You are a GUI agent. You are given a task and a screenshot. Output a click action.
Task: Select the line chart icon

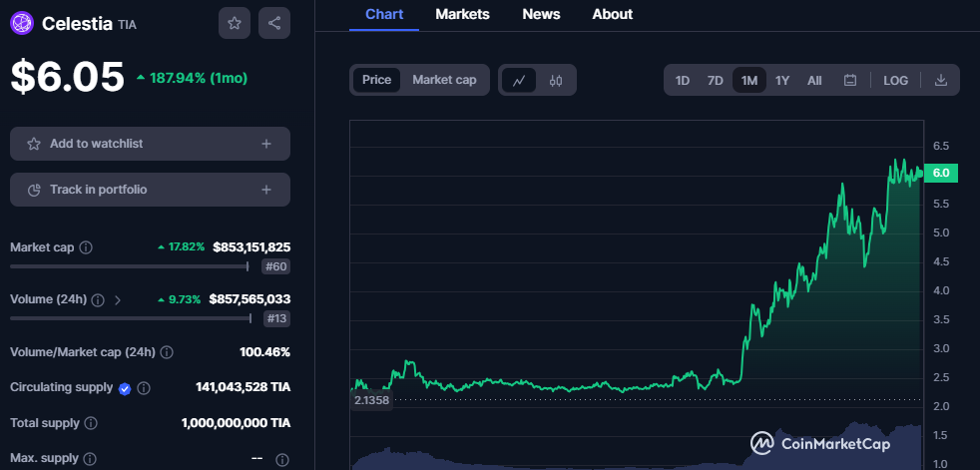click(519, 80)
